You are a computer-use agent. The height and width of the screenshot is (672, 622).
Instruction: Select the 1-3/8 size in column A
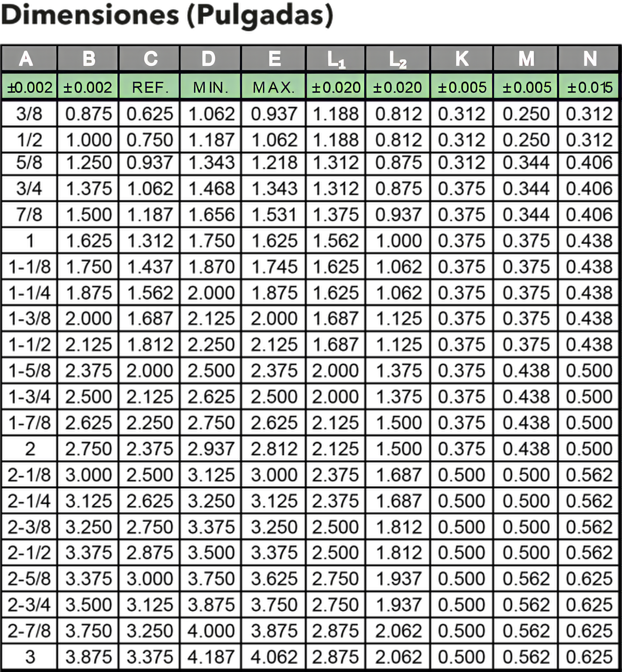pyautogui.click(x=29, y=319)
